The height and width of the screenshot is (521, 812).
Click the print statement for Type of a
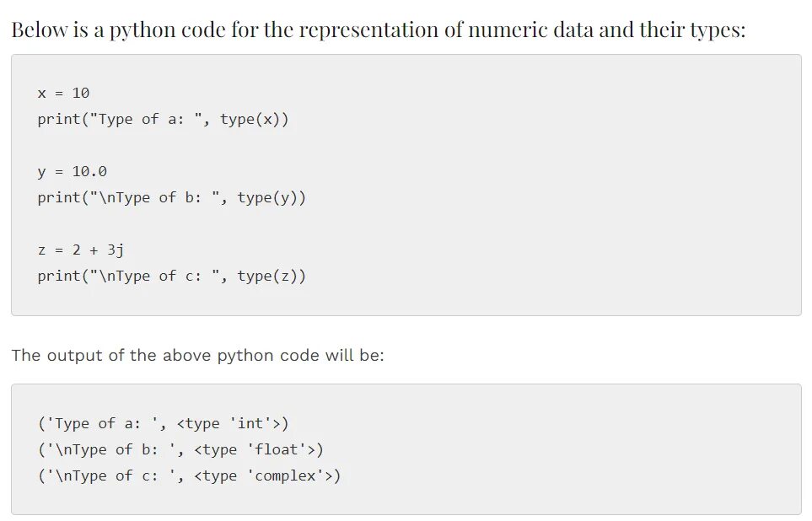[x=163, y=119]
